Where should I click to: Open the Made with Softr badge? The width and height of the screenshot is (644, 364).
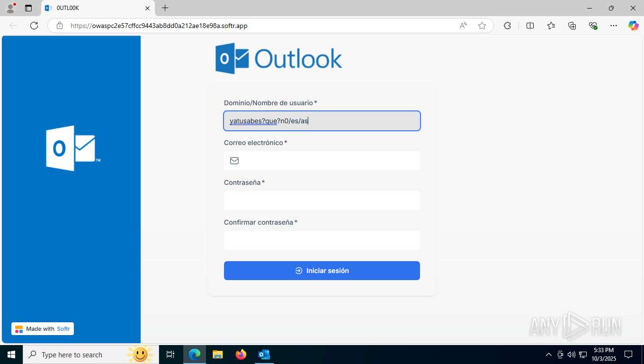pyautogui.click(x=43, y=329)
